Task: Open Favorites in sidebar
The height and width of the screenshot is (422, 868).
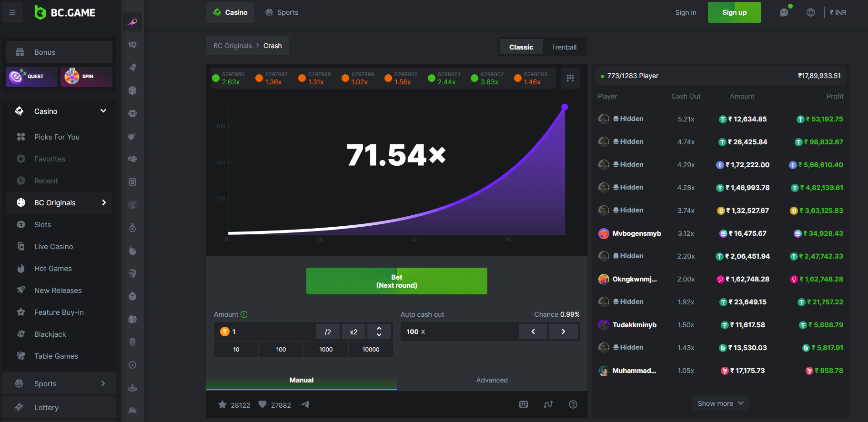Action: pyautogui.click(x=59, y=159)
